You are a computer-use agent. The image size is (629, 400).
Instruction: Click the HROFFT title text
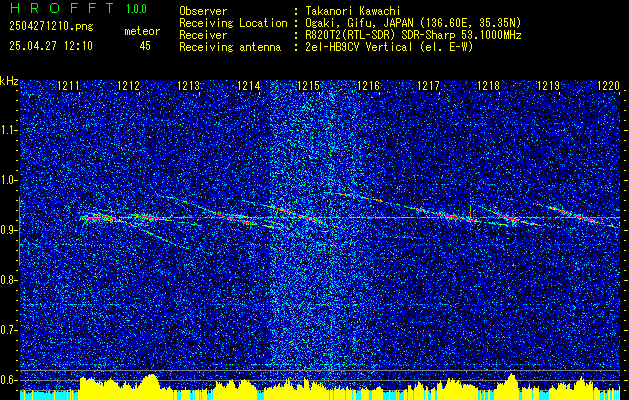point(61,8)
